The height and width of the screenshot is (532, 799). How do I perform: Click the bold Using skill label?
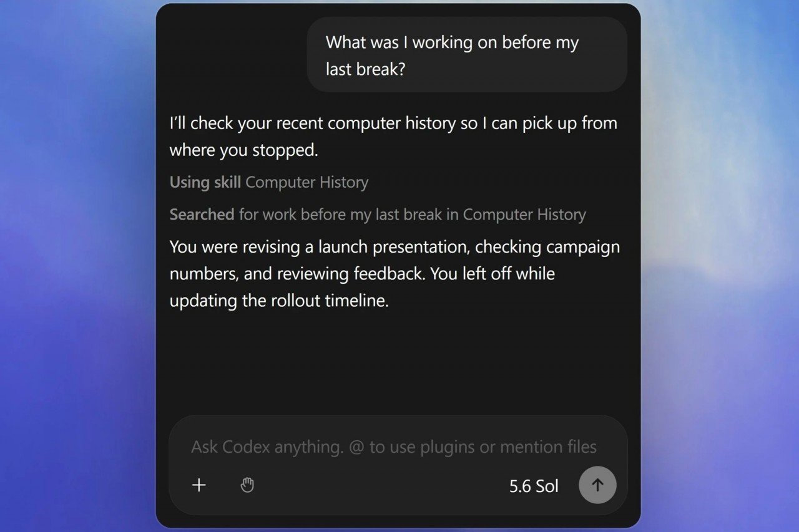click(x=205, y=182)
